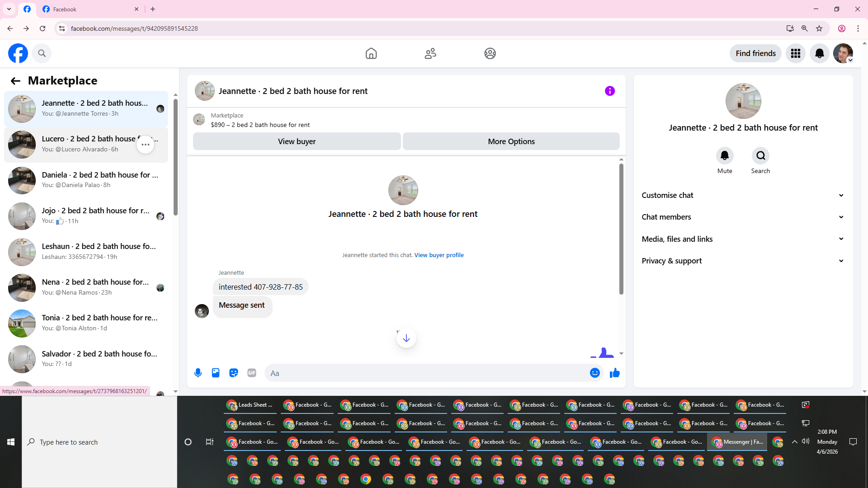Open Jeannette conversation in chat list
868x488 pixels.
click(86, 109)
